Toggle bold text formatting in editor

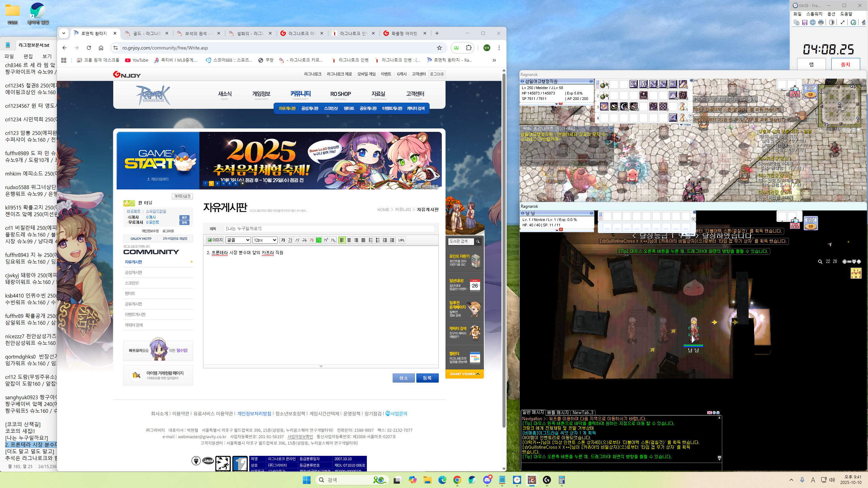pyautogui.click(x=283, y=240)
